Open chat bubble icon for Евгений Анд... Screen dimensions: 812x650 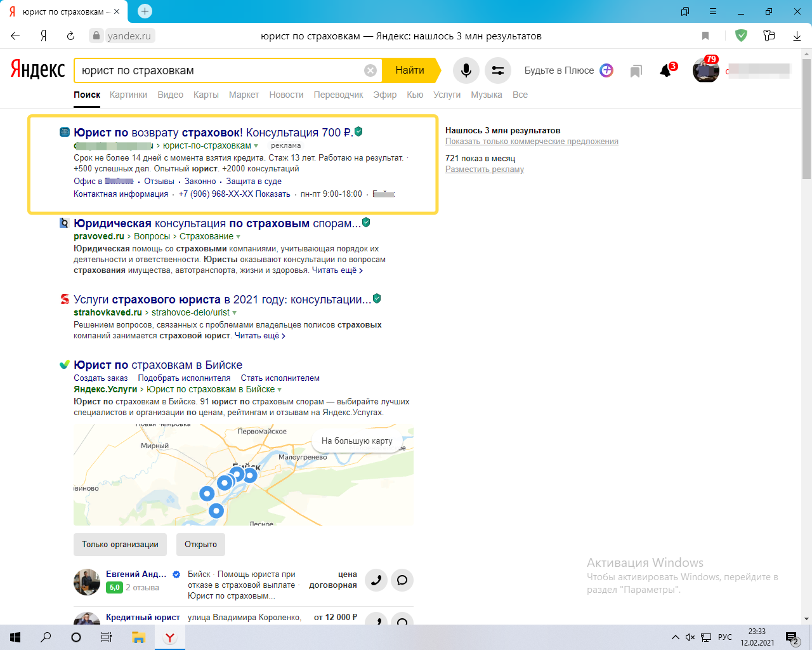coord(402,580)
